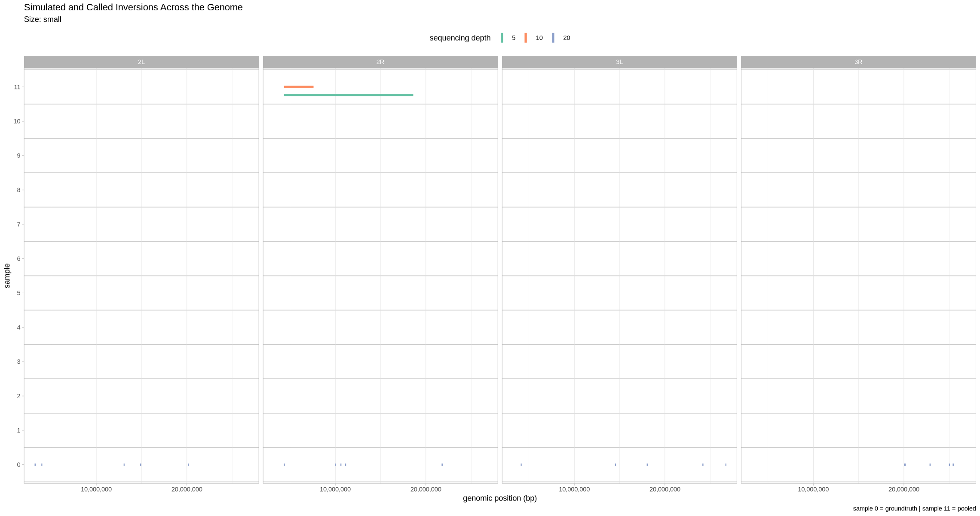Click the rightmost groundtruth marker in 3L panel
The height and width of the screenshot is (516, 980).
tap(726, 464)
